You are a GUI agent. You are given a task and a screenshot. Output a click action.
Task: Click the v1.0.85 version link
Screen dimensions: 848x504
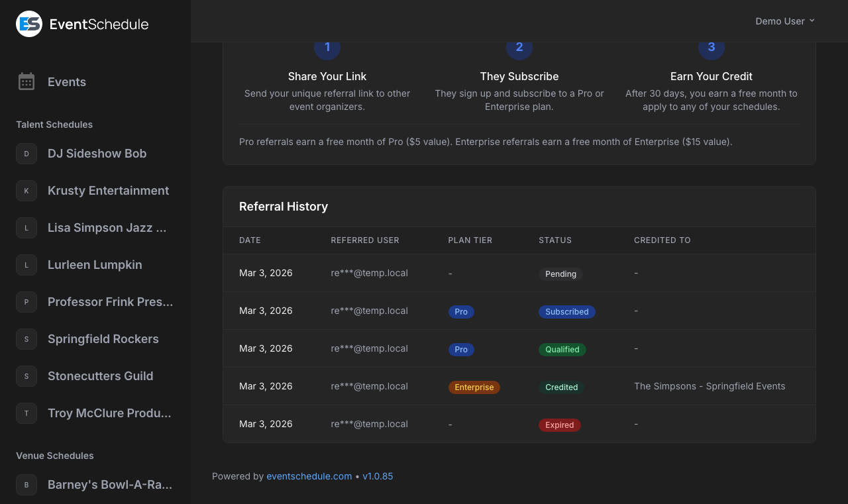pyautogui.click(x=378, y=476)
